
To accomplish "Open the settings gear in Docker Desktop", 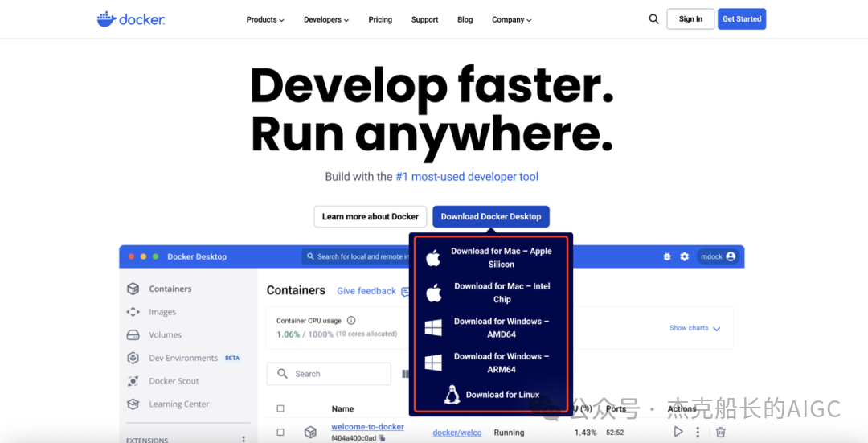I will (684, 256).
